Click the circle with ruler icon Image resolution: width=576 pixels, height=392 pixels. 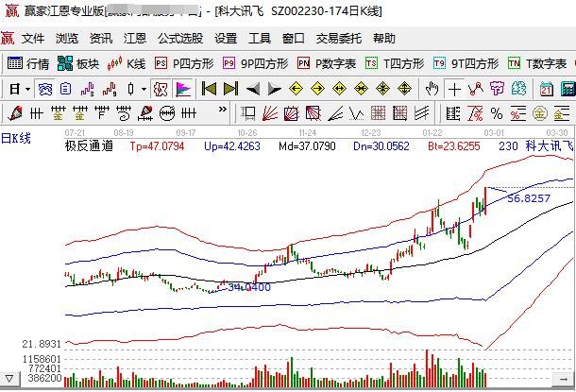tap(167, 113)
